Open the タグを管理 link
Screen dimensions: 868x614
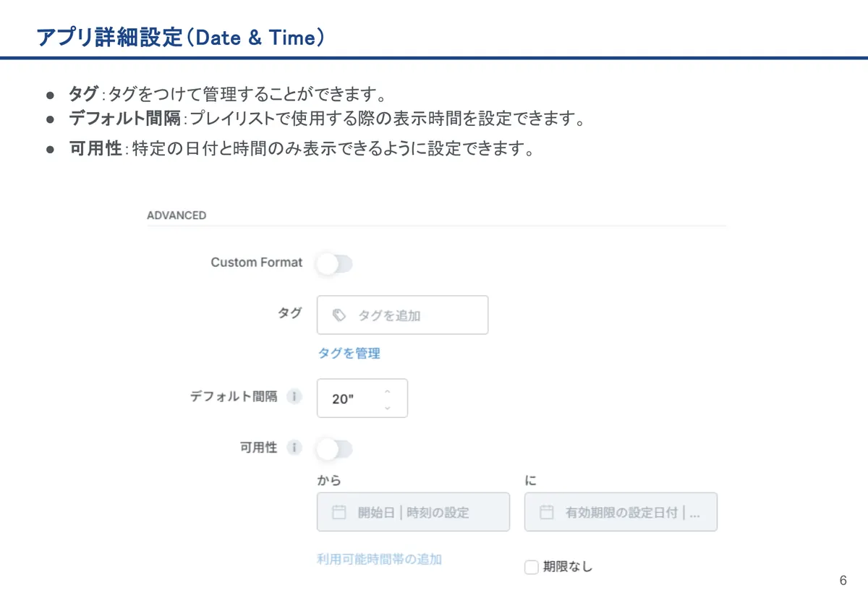pos(349,354)
